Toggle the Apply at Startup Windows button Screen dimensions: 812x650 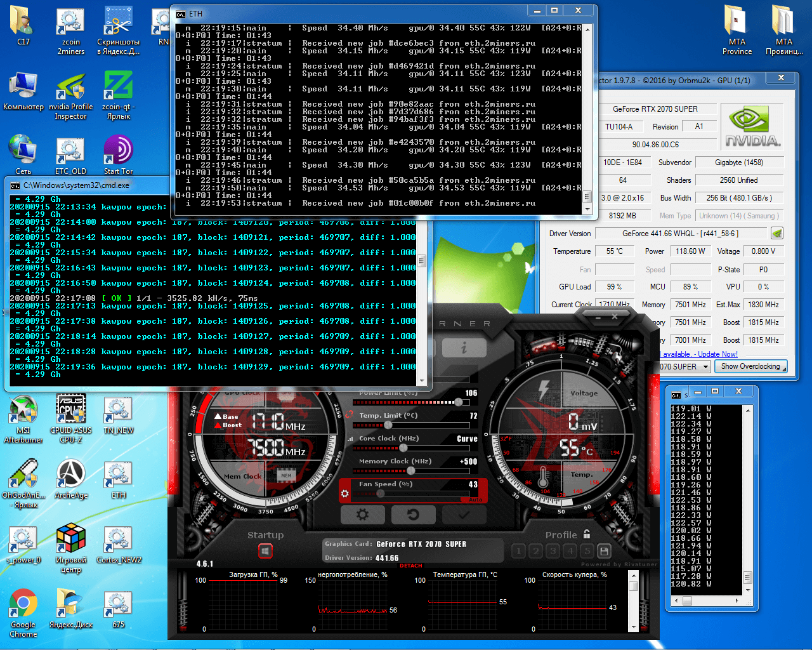pos(265,551)
